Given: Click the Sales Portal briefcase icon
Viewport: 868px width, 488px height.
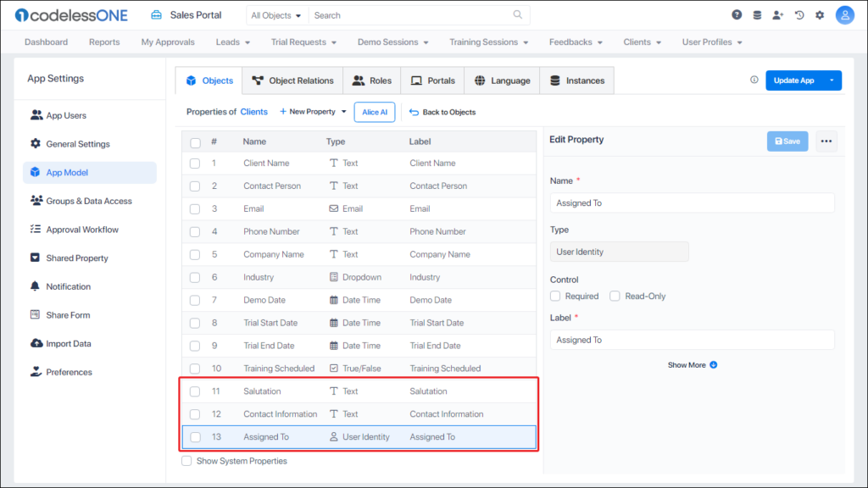Looking at the screenshot, I should 157,15.
